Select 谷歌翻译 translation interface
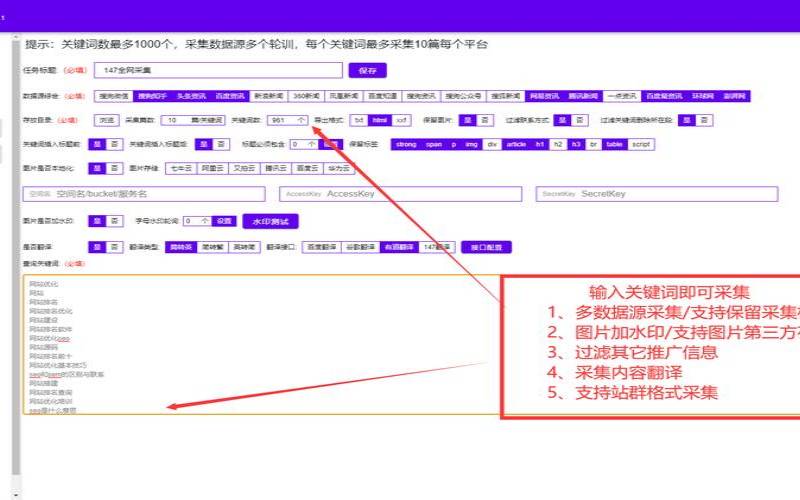The height and width of the screenshot is (500, 800). pyautogui.click(x=360, y=247)
